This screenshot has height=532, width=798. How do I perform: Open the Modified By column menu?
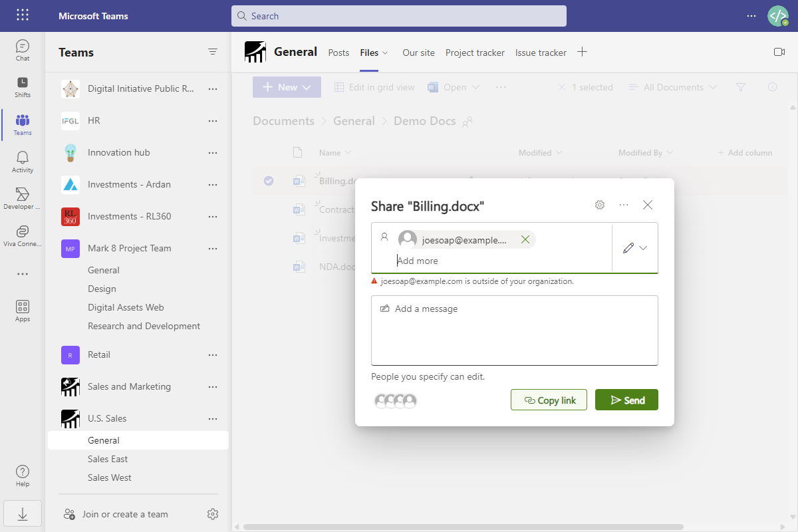coord(646,153)
